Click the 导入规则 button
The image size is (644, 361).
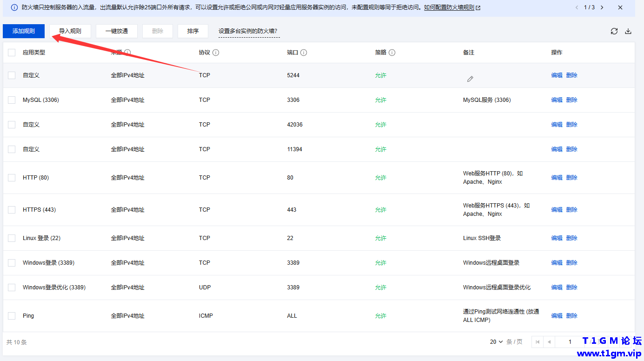70,31
